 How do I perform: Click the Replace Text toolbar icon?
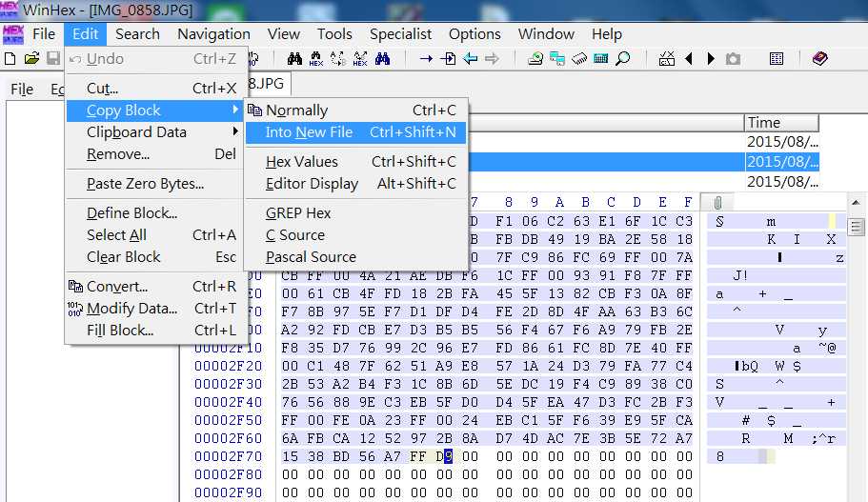click(338, 58)
